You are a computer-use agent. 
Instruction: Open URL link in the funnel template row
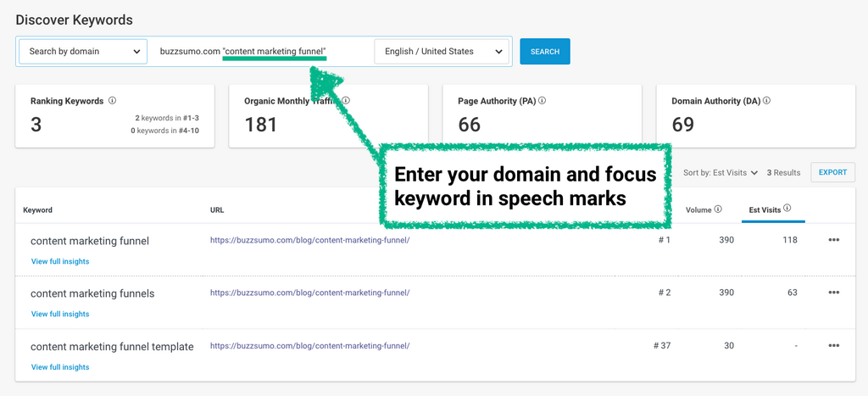[309, 346]
